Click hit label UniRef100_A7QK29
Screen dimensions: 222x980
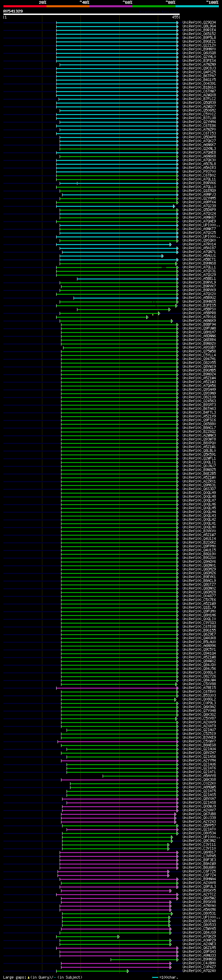tap(199, 936)
